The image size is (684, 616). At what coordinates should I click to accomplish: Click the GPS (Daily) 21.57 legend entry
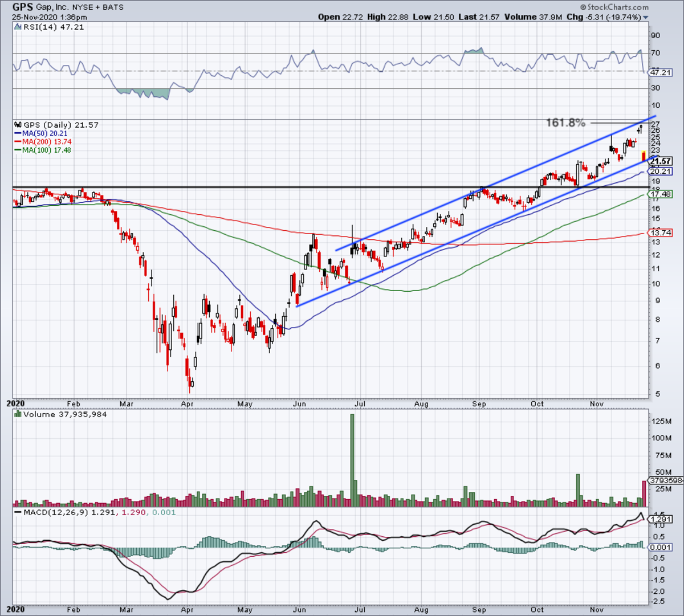[x=60, y=125]
